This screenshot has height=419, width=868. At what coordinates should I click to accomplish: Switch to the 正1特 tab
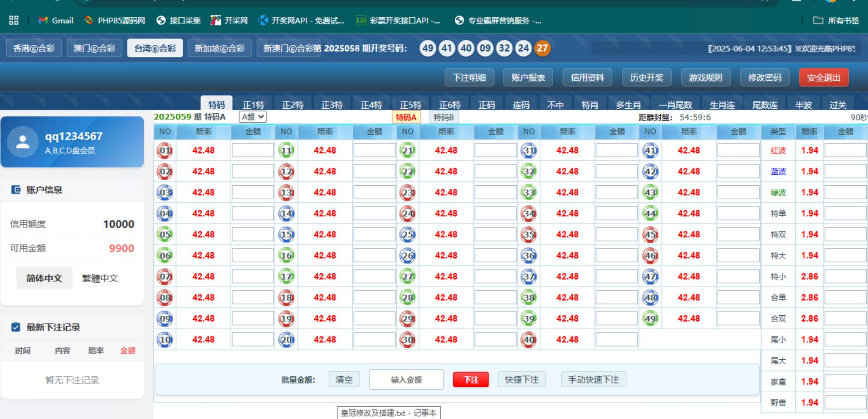point(253,105)
